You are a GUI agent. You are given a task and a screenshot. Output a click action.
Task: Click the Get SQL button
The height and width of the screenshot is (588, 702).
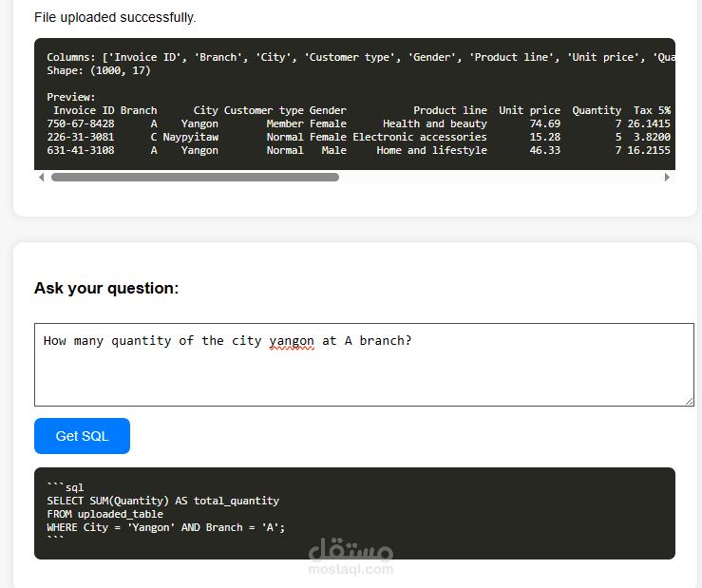point(82,436)
